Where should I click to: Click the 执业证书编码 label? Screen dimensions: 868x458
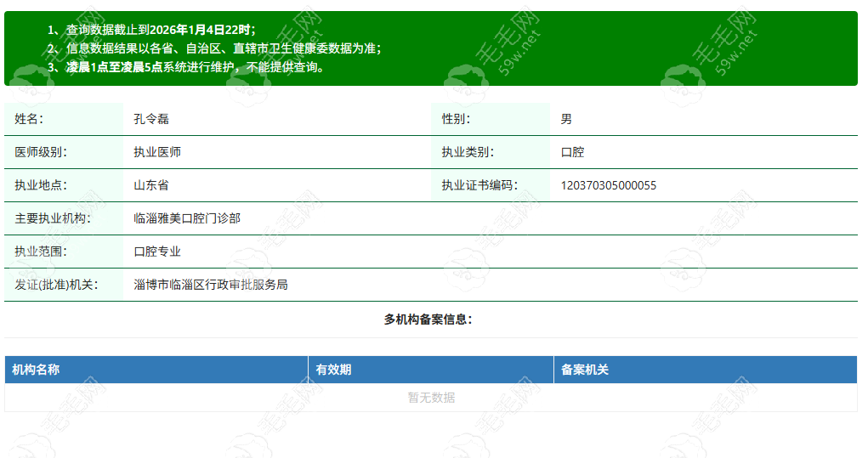tap(479, 185)
